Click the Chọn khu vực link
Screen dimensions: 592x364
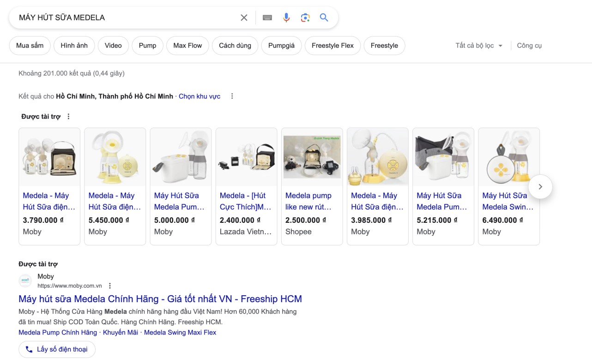199,96
